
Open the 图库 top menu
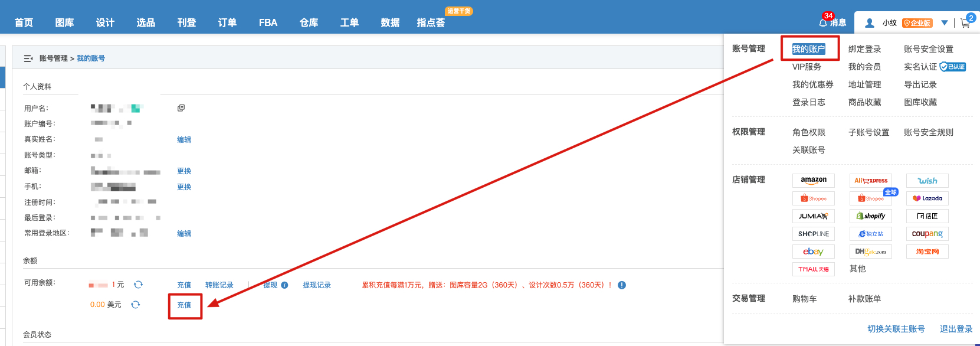pos(64,23)
